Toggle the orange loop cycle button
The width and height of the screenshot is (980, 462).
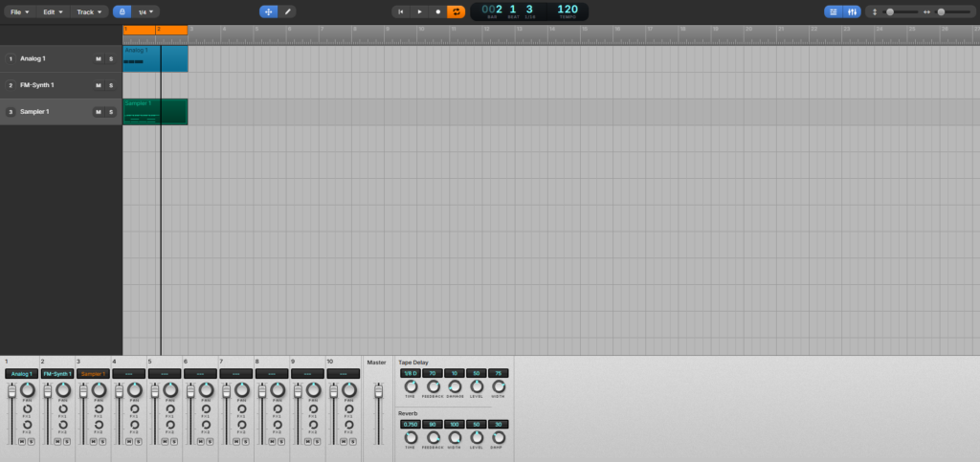click(457, 11)
